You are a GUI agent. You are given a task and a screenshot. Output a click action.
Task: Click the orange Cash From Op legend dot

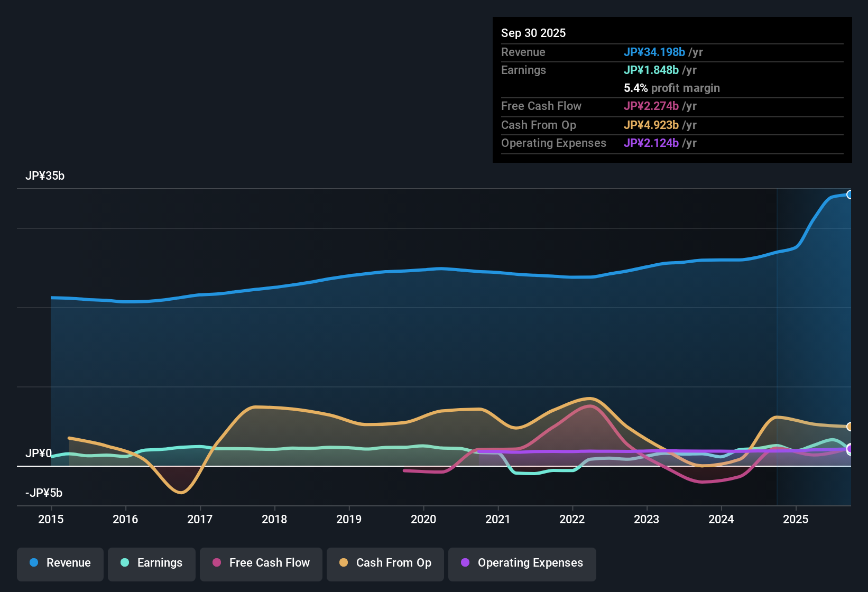point(344,563)
